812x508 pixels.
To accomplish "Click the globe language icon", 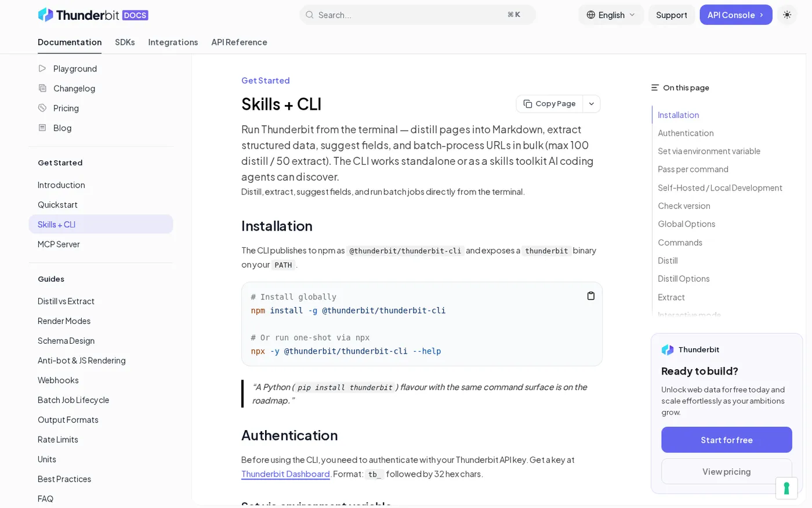I will (591, 15).
